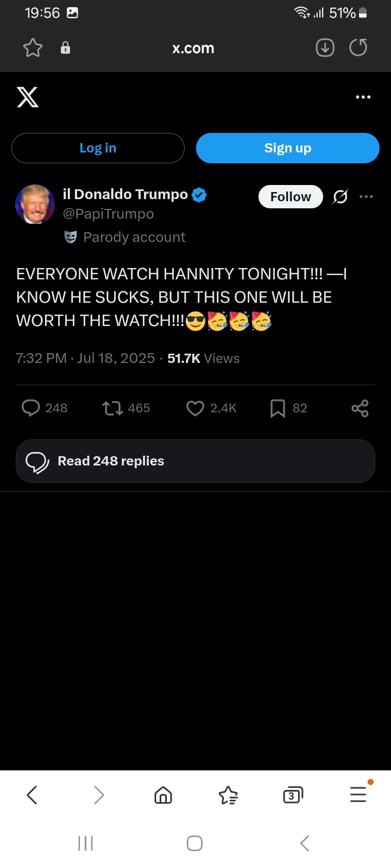Open the bookmarks list star icon
Image resolution: width=391 pixels, height=868 pixels.
(x=228, y=795)
